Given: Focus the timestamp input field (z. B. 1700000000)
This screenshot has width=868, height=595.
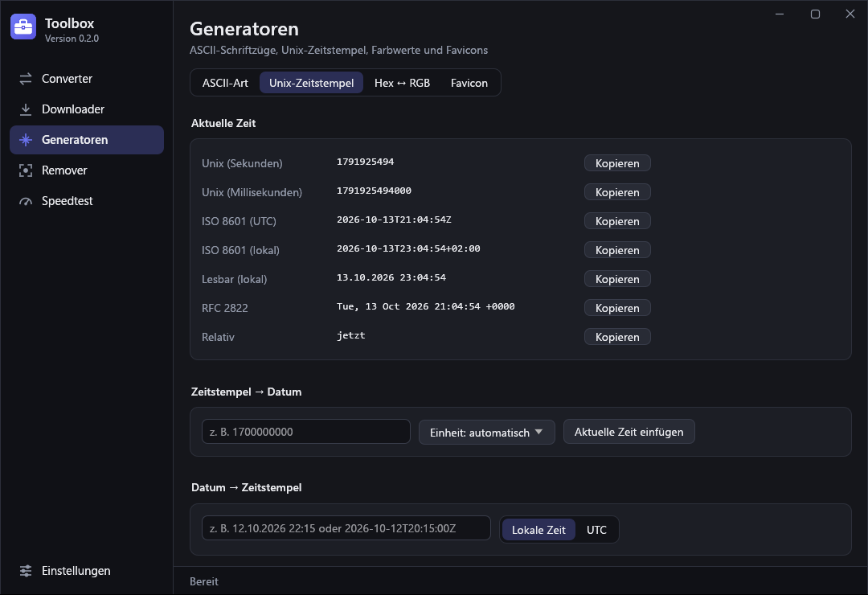Looking at the screenshot, I should tap(306, 432).
